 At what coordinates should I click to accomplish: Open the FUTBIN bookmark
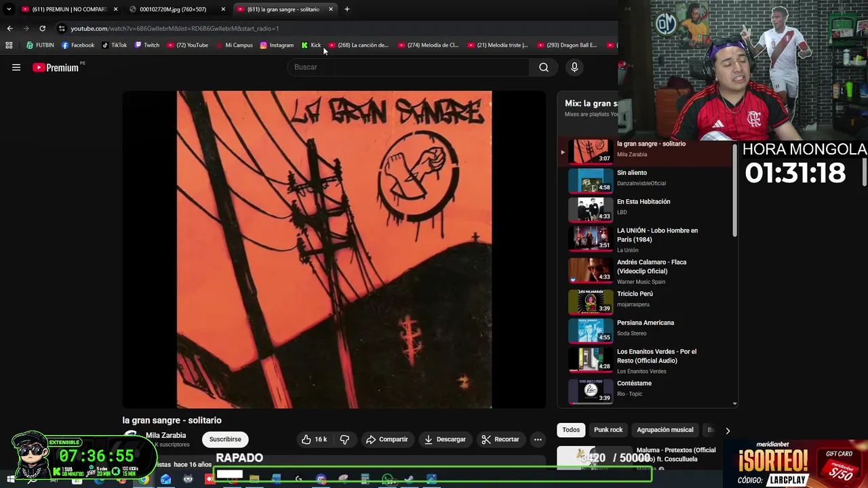coord(40,45)
